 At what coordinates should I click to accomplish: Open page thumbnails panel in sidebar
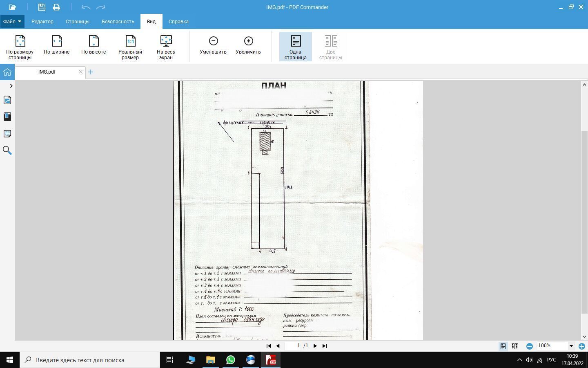[x=7, y=100]
